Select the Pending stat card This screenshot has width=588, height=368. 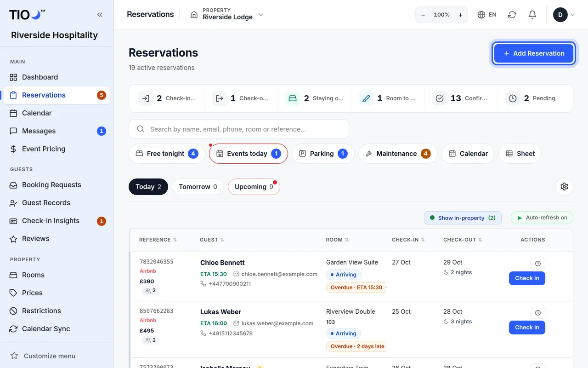(535, 98)
